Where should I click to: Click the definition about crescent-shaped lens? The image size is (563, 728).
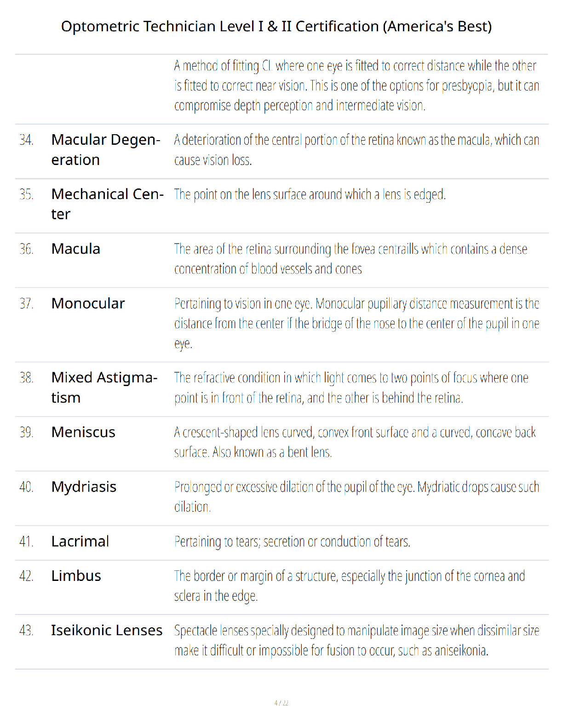click(x=355, y=442)
